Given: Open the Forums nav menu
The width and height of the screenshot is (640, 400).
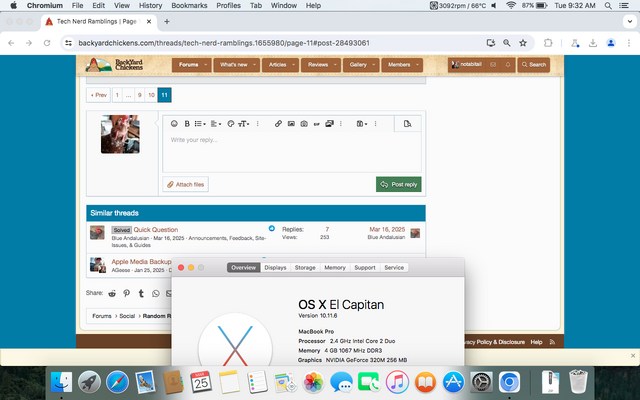Looking at the screenshot, I should (188, 64).
